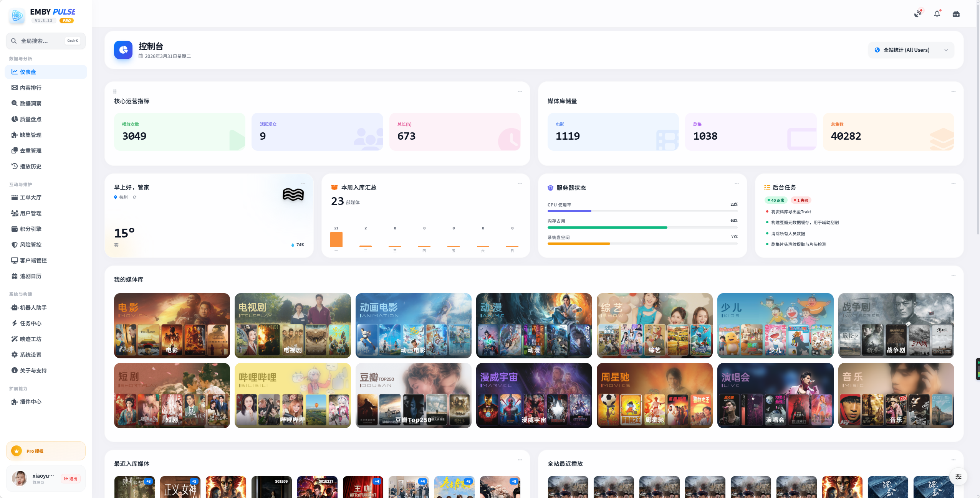Click the drag handle on core metrics card
The height and width of the screenshot is (498, 980).
click(115, 92)
